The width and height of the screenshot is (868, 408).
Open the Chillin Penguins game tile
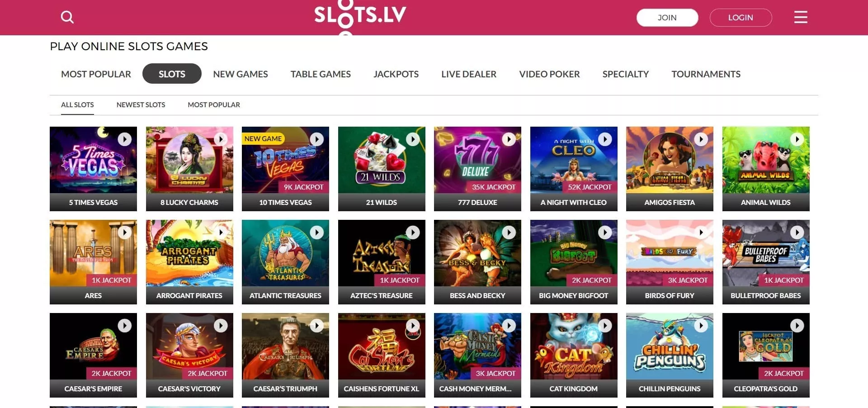(670, 355)
